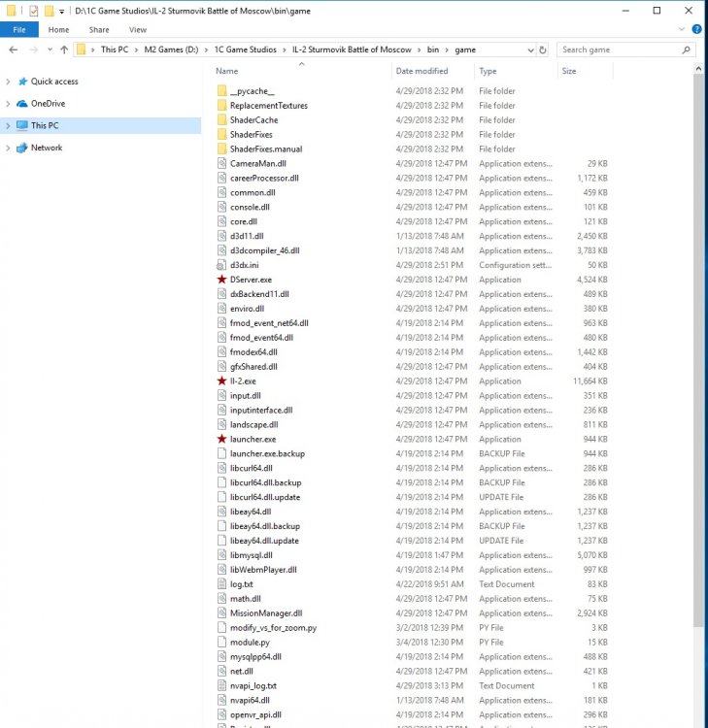Select the bin breadcrumb
This screenshot has height=728, width=708.
pos(433,50)
